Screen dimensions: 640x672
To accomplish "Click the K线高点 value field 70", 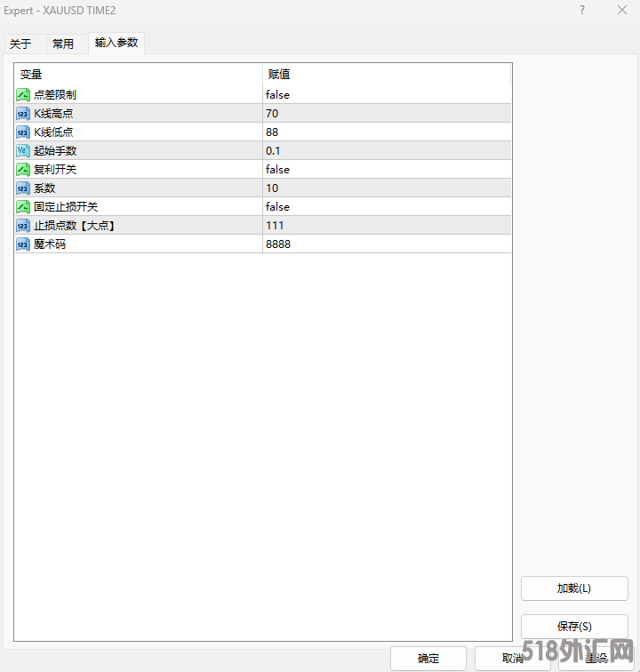I will (272, 114).
